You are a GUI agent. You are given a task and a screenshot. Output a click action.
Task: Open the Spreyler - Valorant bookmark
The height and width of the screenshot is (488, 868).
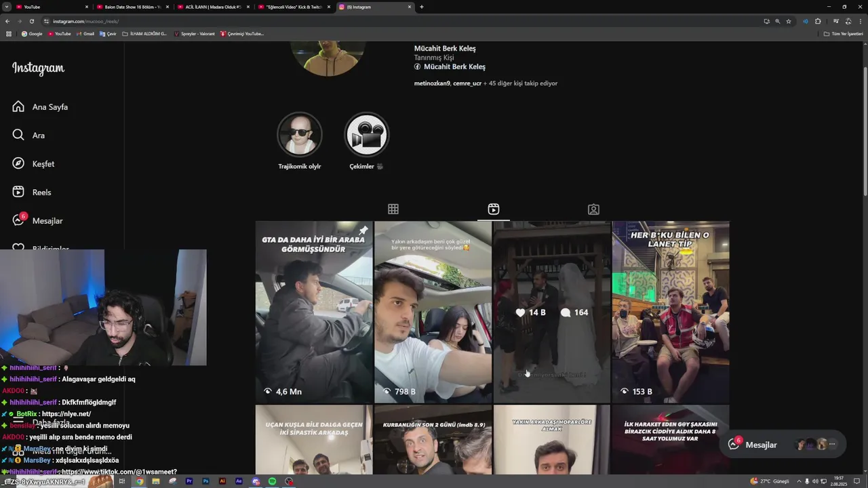[195, 33]
